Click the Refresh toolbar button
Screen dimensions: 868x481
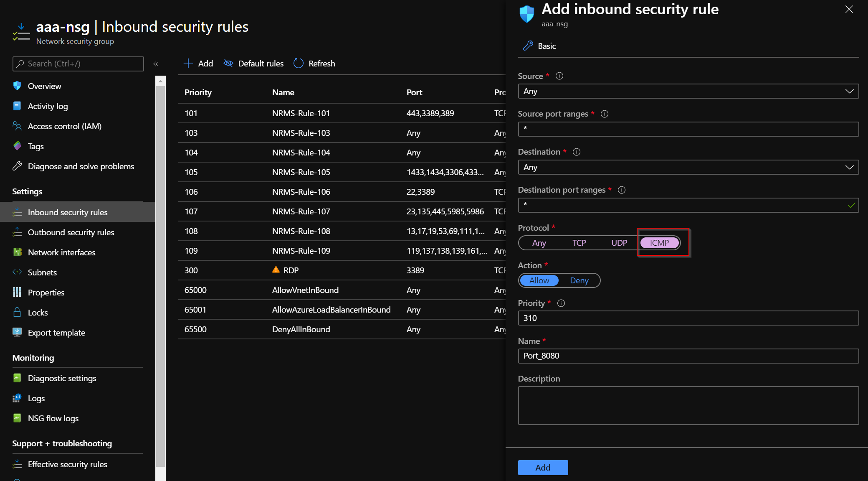click(x=314, y=63)
